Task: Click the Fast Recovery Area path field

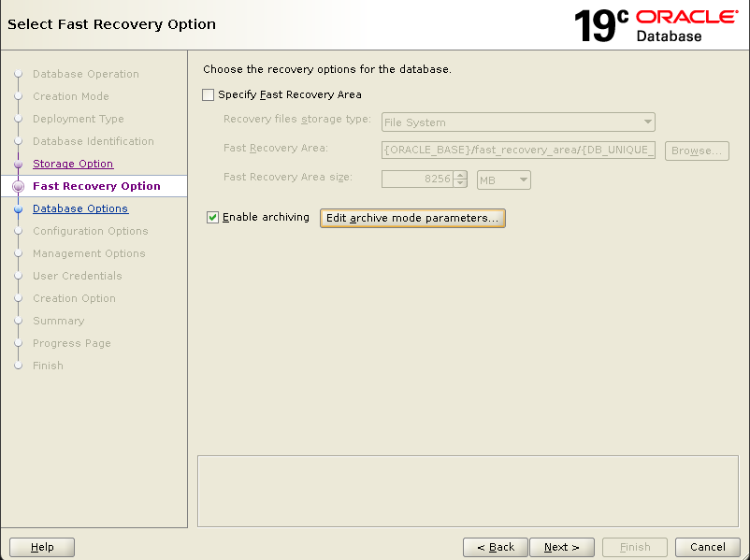Action: coord(518,151)
